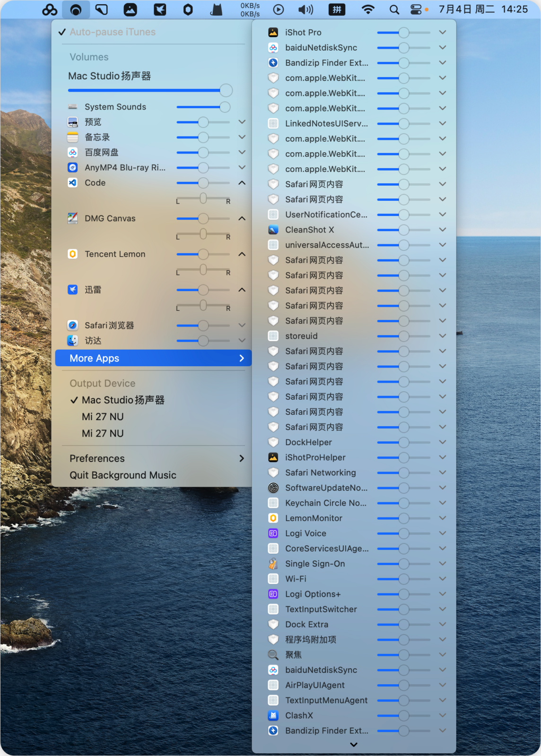Select Mac Studio扬声器 as output device

[123, 400]
